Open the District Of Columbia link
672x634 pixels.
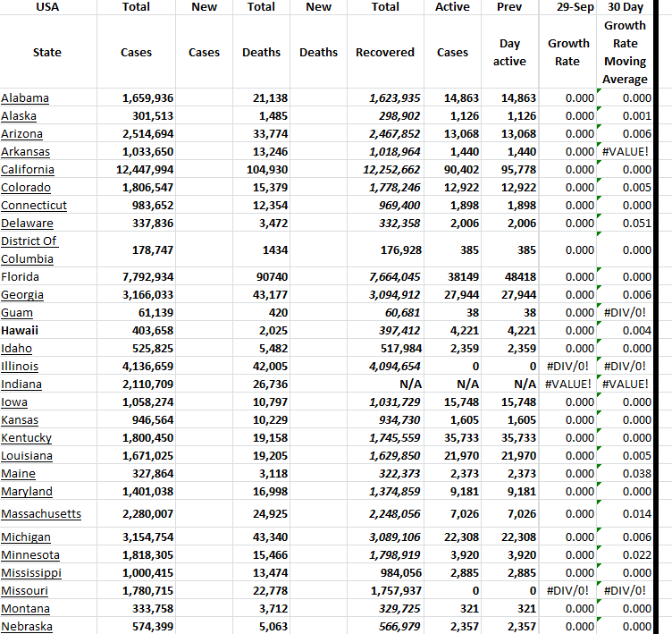(29, 249)
